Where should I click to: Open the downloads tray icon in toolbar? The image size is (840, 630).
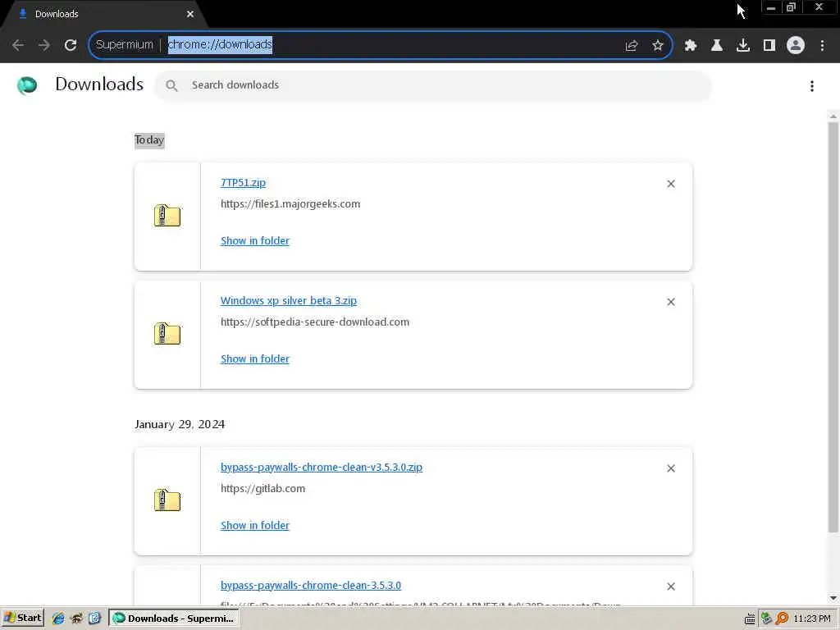742,46
